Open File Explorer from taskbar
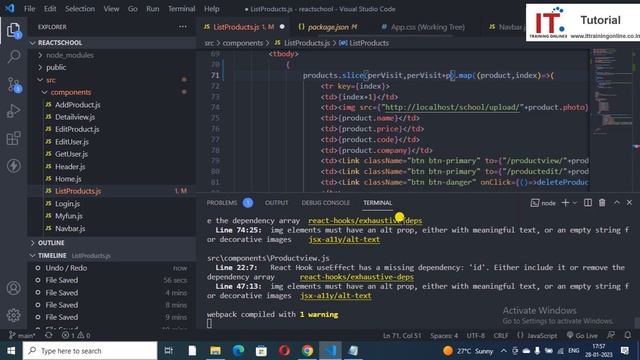Viewport: 640px width, 360px height. pyautogui.click(x=216, y=351)
